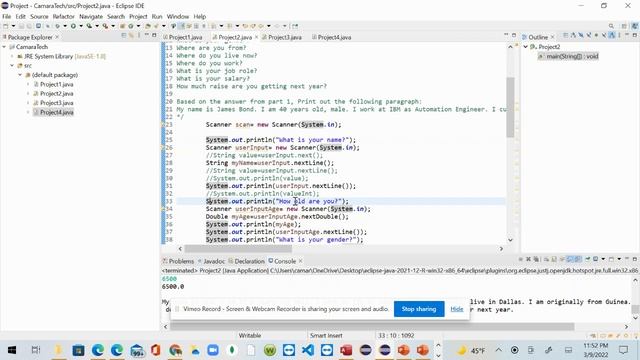The width and height of the screenshot is (640, 360).
Task: Click the Display Selected Console icon
Action: tap(596, 259)
